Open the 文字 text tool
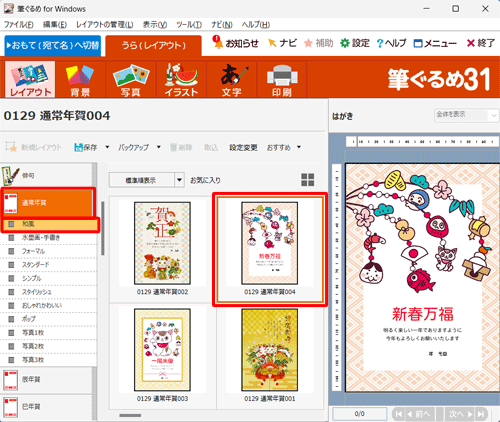The width and height of the screenshot is (500, 422). [232, 79]
